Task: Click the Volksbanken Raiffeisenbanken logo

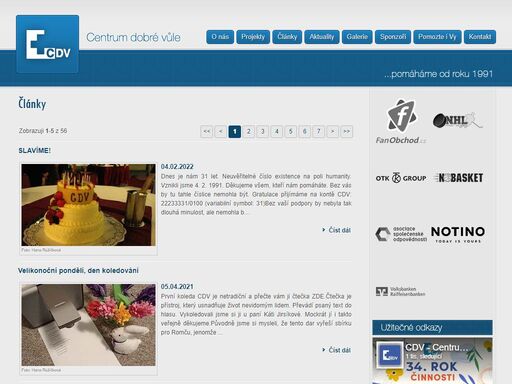Action: tap(400, 291)
